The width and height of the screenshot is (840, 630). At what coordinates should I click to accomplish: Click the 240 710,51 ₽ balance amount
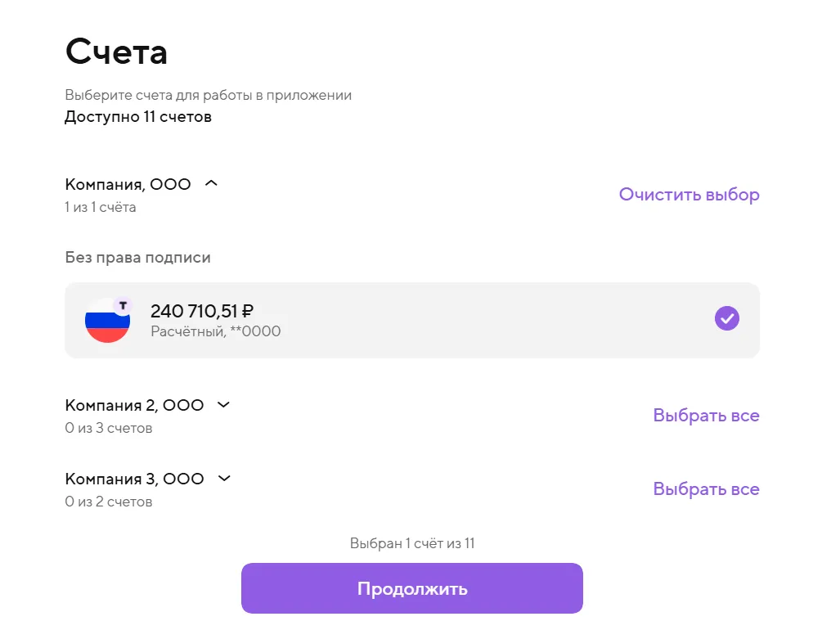pyautogui.click(x=201, y=311)
